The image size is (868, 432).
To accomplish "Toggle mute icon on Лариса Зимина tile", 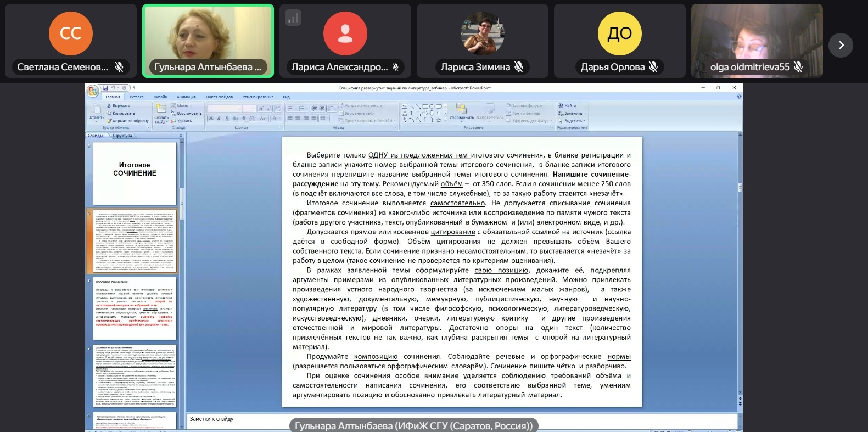I will [519, 67].
